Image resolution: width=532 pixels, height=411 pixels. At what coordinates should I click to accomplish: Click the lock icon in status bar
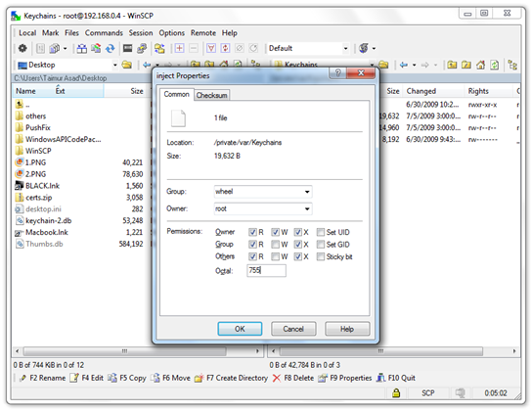[396, 393]
